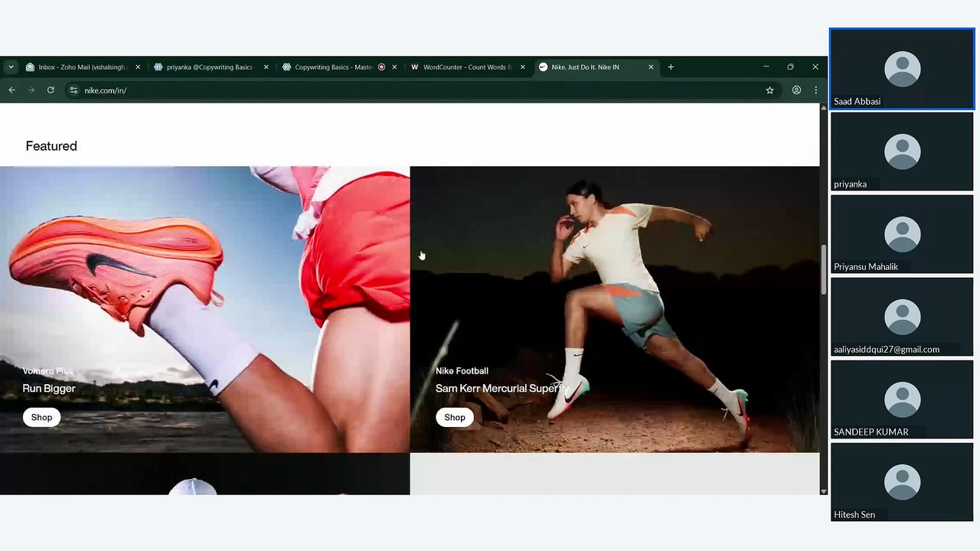Select aaliyasiddqui27@gmail.com participant tile

[x=902, y=317]
